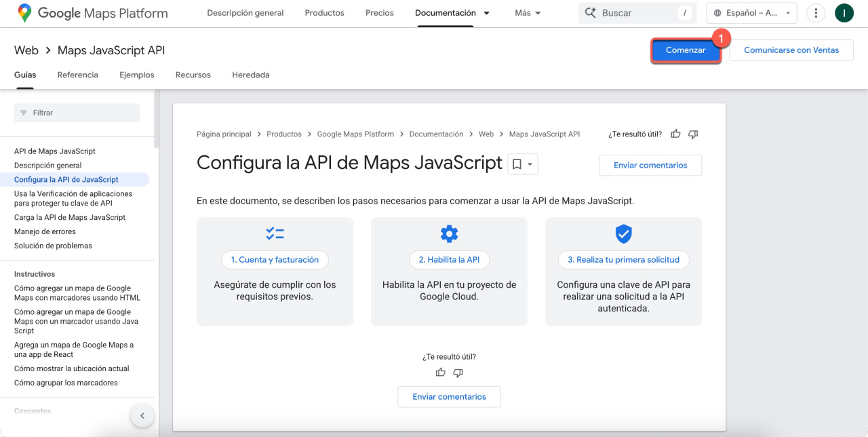Open the user account avatar
868x437 pixels.
(844, 13)
